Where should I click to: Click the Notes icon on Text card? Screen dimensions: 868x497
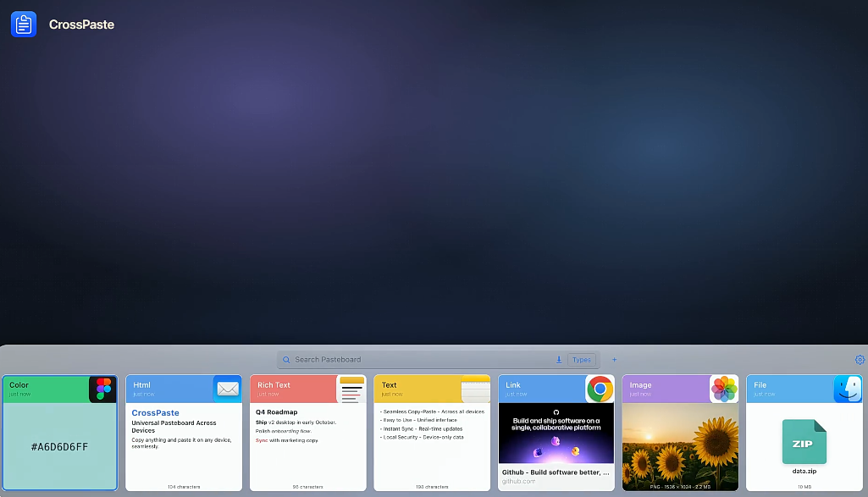click(476, 389)
